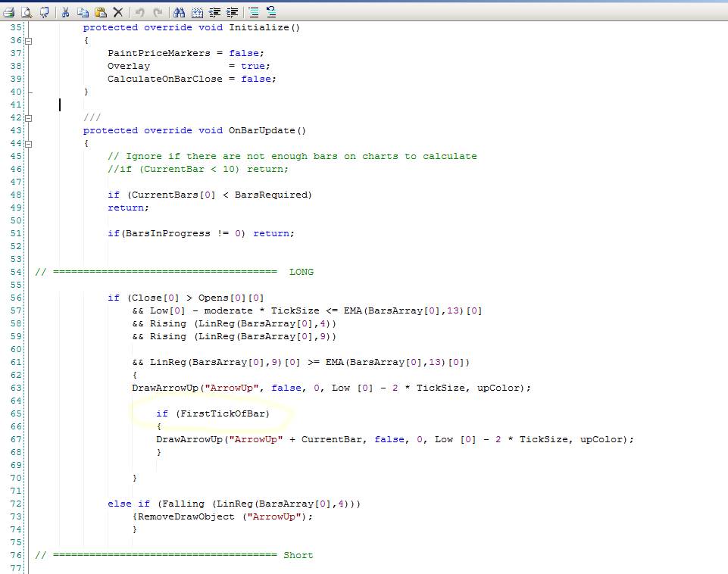Click the uncomment selection icon
The width and height of the screenshot is (728, 574).
click(271, 13)
